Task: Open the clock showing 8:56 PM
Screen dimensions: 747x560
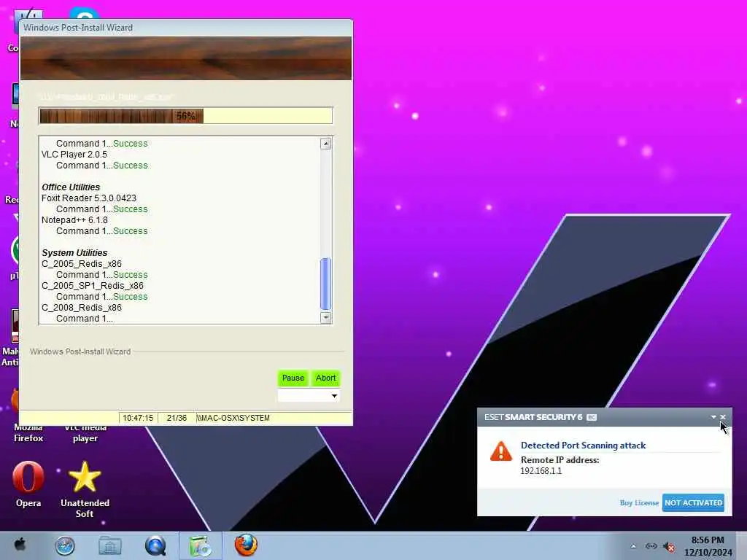Action: 708,546
